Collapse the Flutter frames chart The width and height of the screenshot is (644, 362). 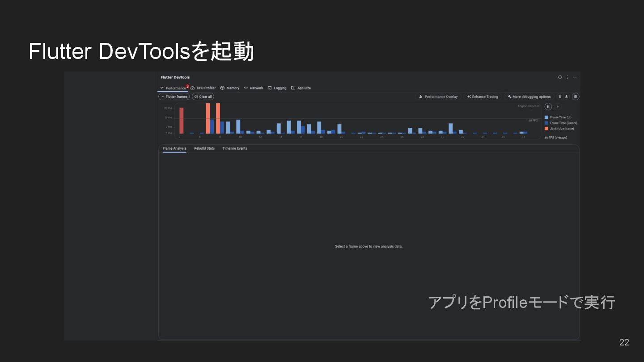point(174,97)
